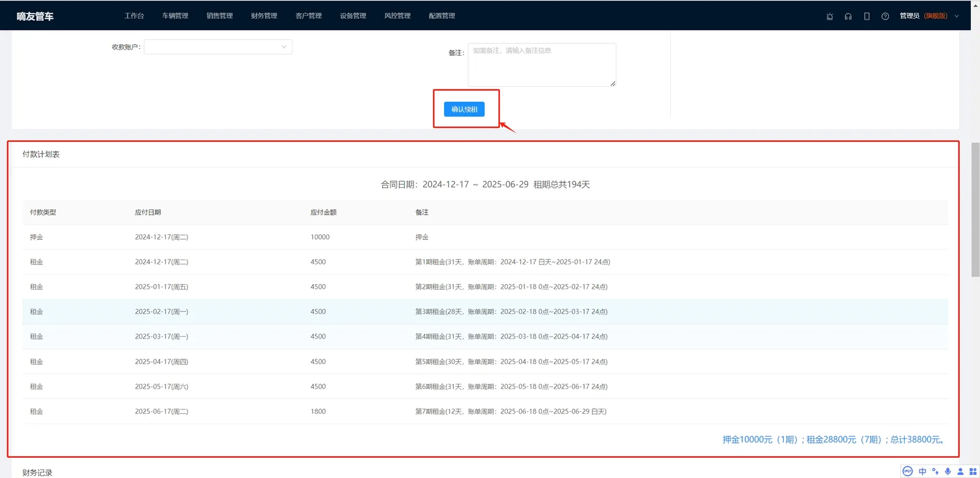Click the date 2025-02-17(周一)
The height and width of the screenshot is (478, 980).
162,312
